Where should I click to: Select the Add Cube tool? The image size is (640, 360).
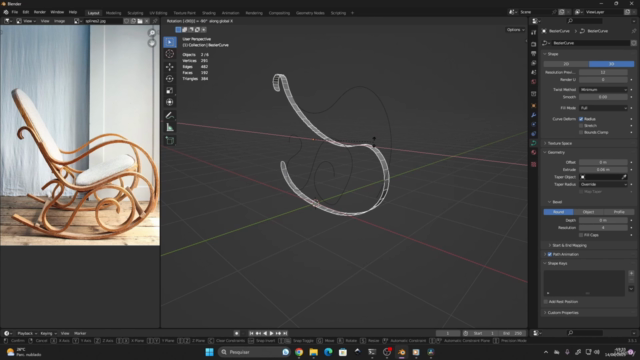(170, 141)
